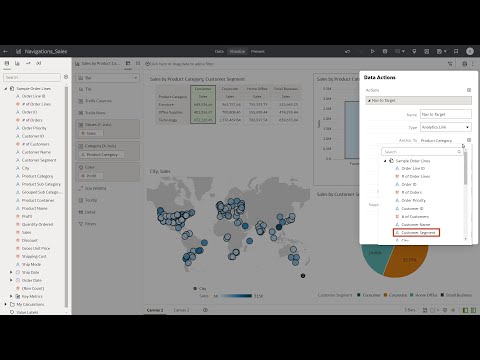Open the Visualizations pane icon
Image resolution: width=480 pixels, height=360 pixels.
[17, 63]
